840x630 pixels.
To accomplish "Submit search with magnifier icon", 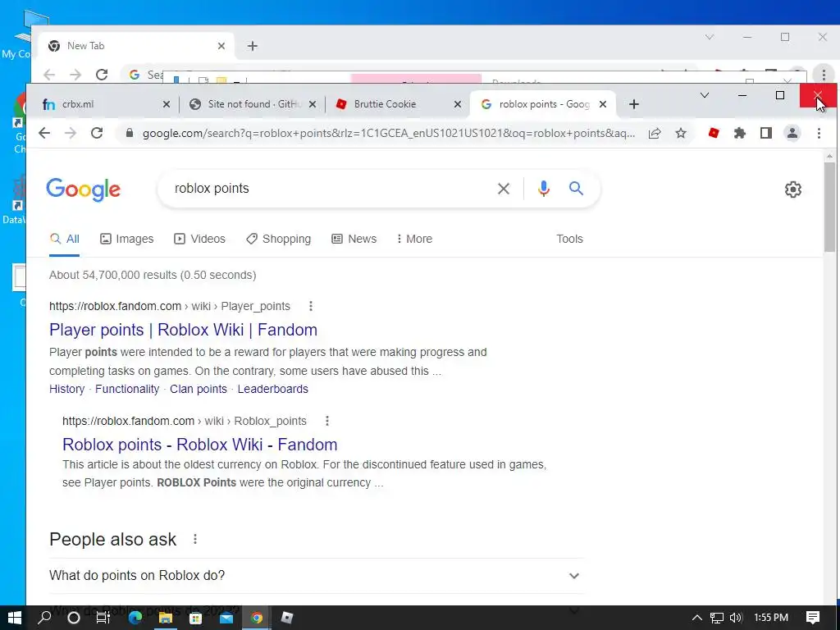I will tap(576, 188).
